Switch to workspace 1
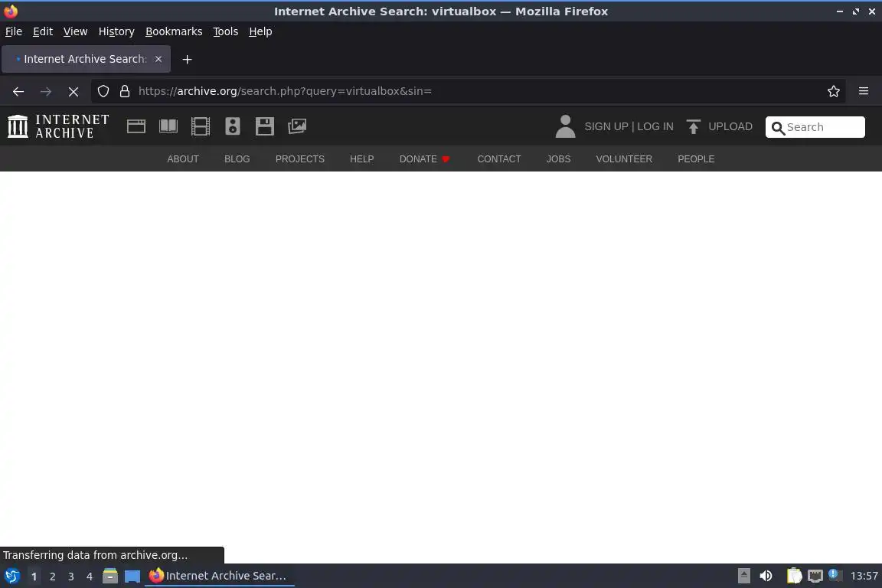Screen dimensions: 882x588 click(x=34, y=577)
